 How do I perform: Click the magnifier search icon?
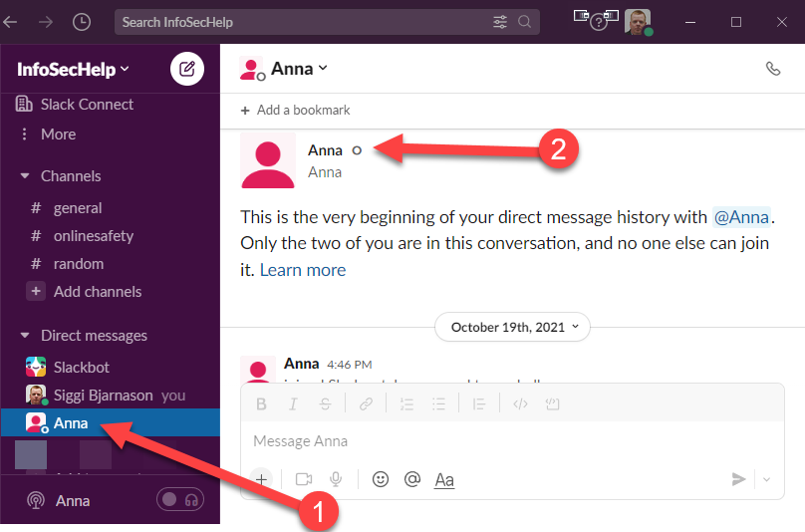coord(524,22)
